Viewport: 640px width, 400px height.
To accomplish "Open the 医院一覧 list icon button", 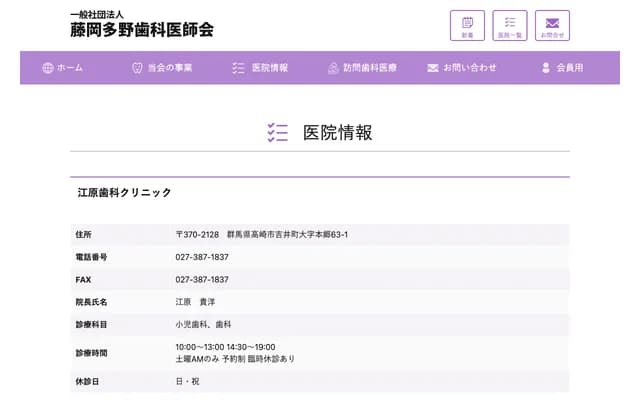I will [510, 25].
